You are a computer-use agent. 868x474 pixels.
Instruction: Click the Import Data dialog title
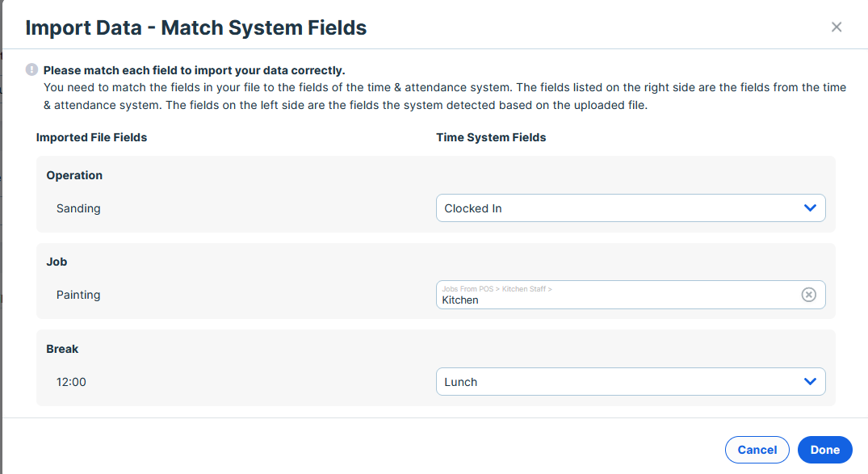point(196,27)
